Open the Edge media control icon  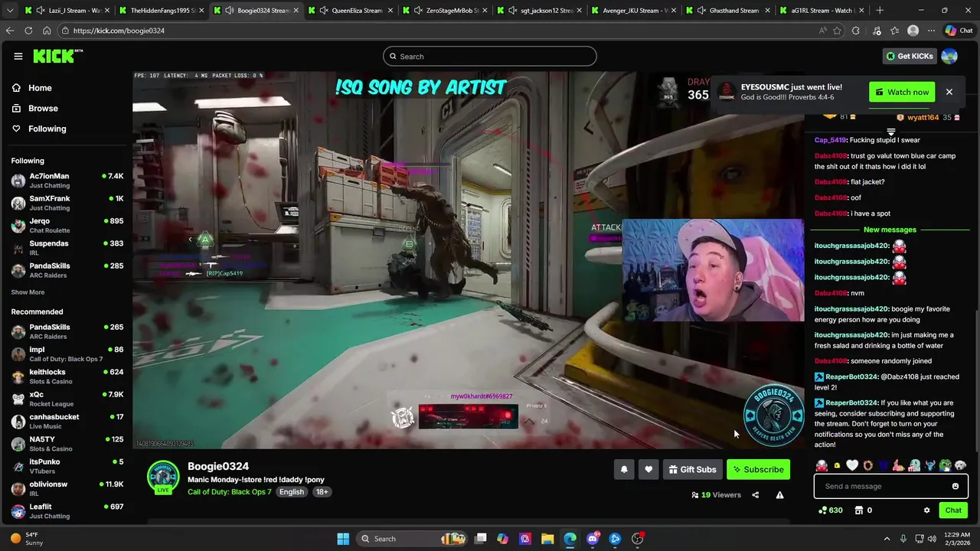[875, 31]
